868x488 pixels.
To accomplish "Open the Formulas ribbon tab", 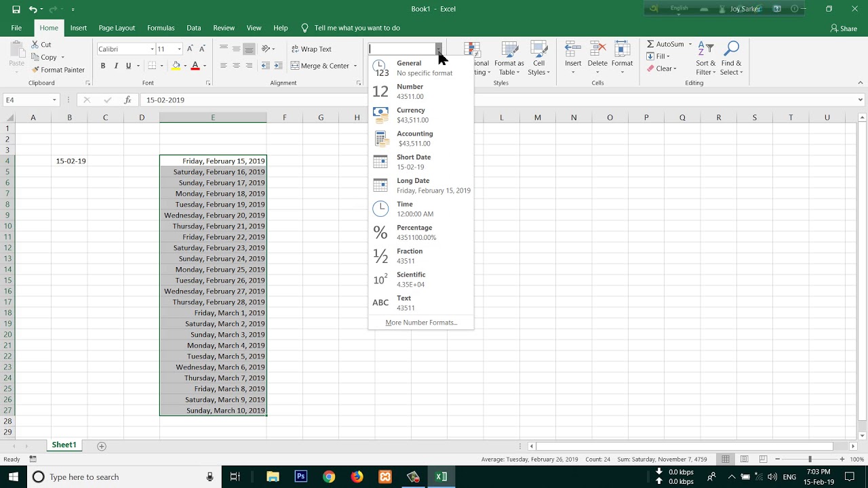I will click(x=161, y=28).
